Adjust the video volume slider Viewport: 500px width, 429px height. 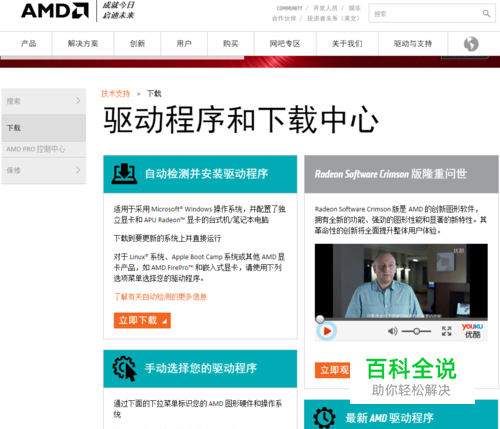(416, 331)
